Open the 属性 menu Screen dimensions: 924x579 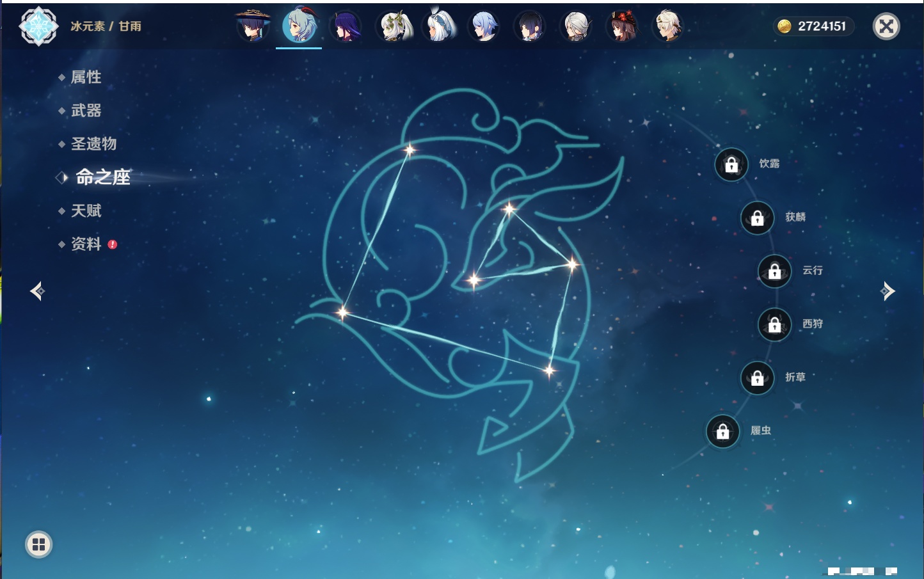click(x=86, y=77)
